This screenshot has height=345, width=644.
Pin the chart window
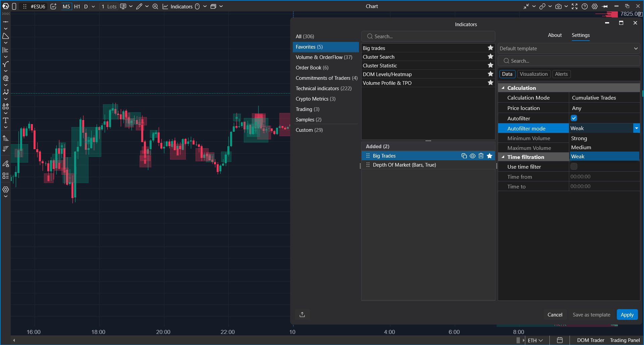pyautogui.click(x=605, y=6)
